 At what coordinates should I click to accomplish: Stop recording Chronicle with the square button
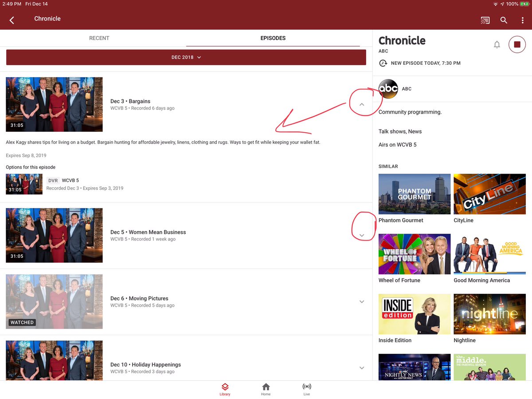517,44
